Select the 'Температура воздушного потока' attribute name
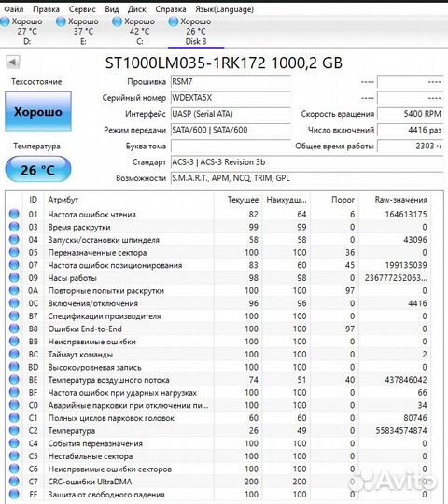Viewport: 448px width, 504px height. coord(108,380)
